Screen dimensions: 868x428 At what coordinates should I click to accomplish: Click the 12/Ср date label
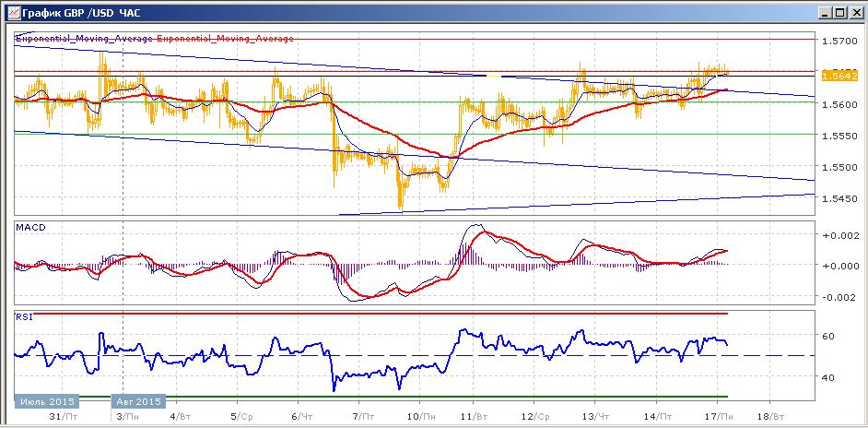(x=537, y=416)
